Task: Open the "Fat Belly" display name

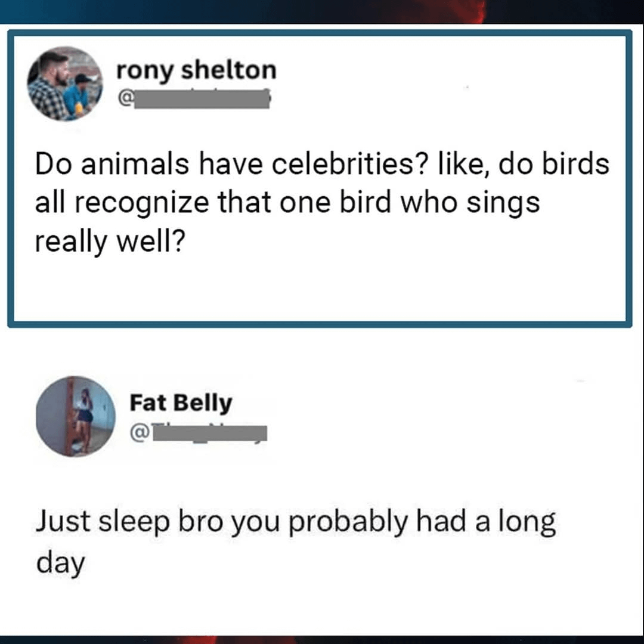Action: point(181,404)
